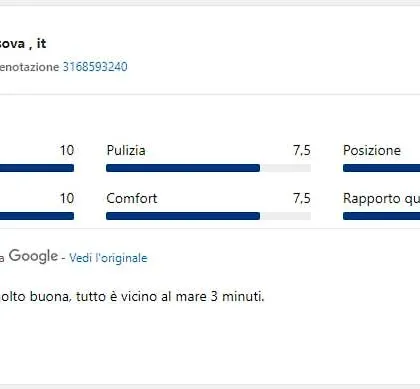Select the Pulizia rating label
Screen dimensions: 420x389
126,150
